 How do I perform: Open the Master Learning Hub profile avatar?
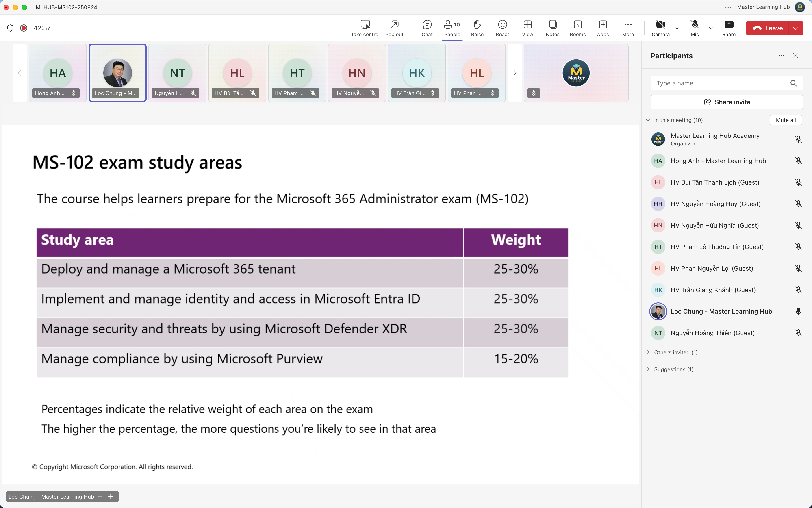click(x=800, y=7)
